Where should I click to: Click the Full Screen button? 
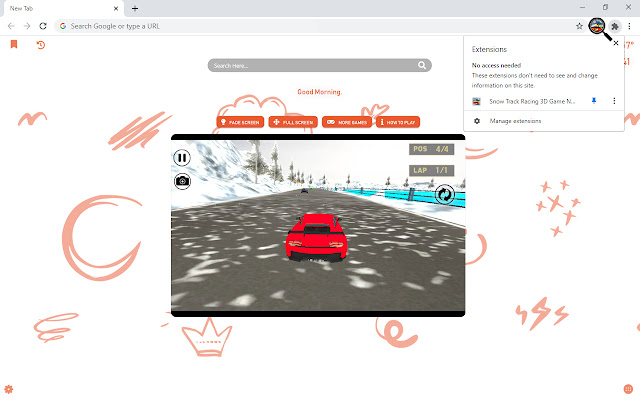pyautogui.click(x=293, y=122)
